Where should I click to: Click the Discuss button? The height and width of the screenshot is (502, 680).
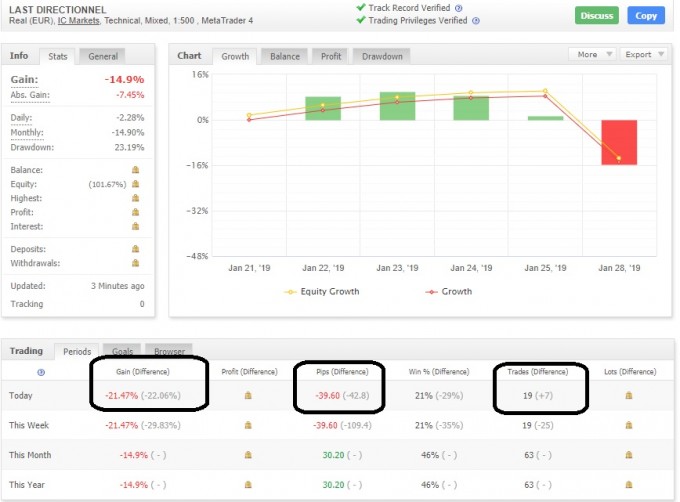click(x=596, y=16)
